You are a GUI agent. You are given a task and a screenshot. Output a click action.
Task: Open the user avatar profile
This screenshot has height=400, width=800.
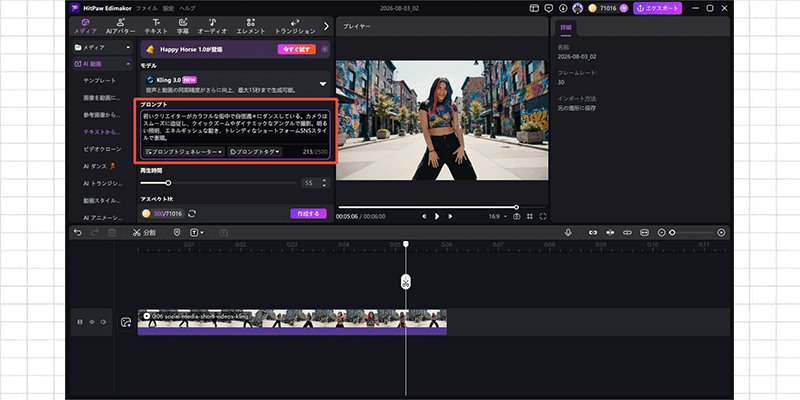click(x=578, y=8)
